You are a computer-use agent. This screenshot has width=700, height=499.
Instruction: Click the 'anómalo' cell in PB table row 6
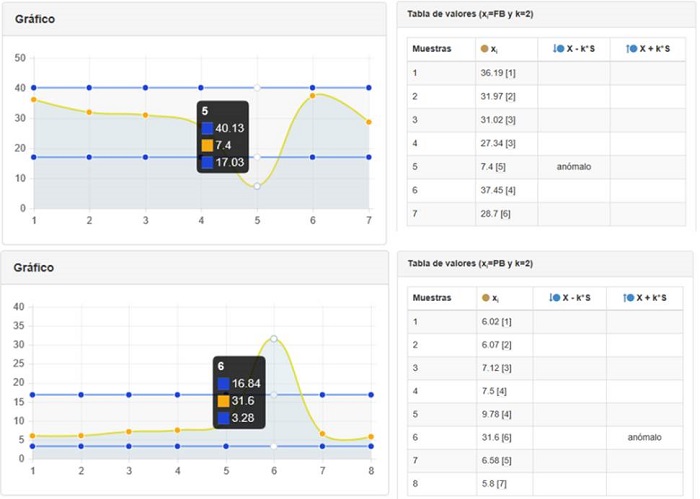tap(644, 437)
